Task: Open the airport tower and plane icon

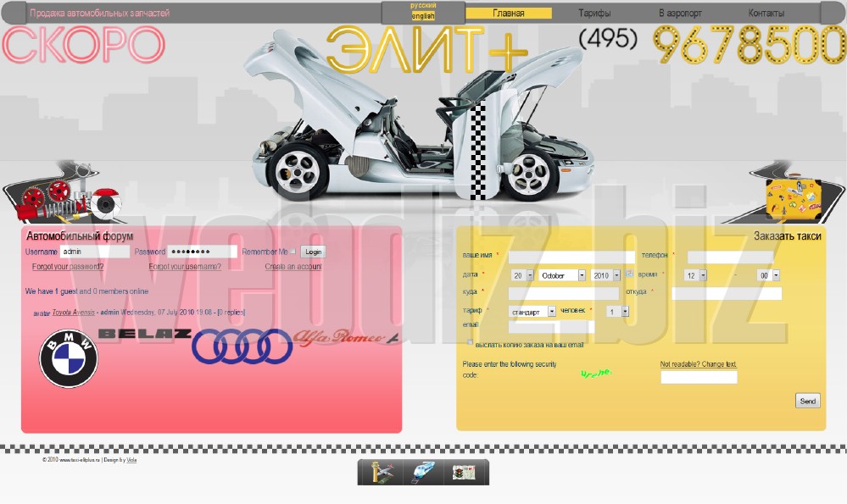Action: 380,473
